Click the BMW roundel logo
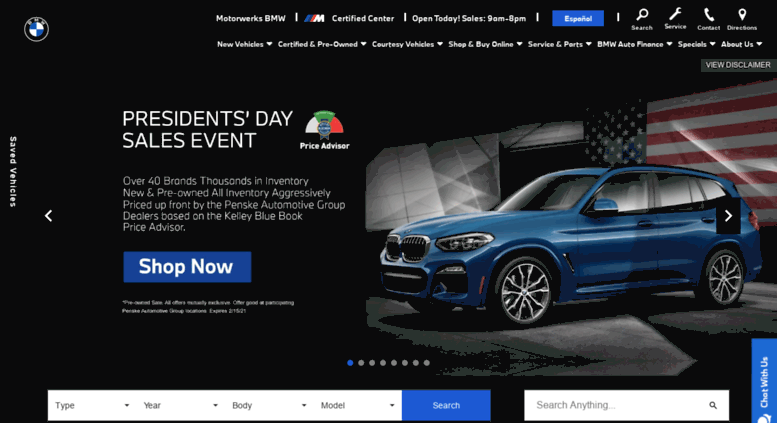 [36, 29]
